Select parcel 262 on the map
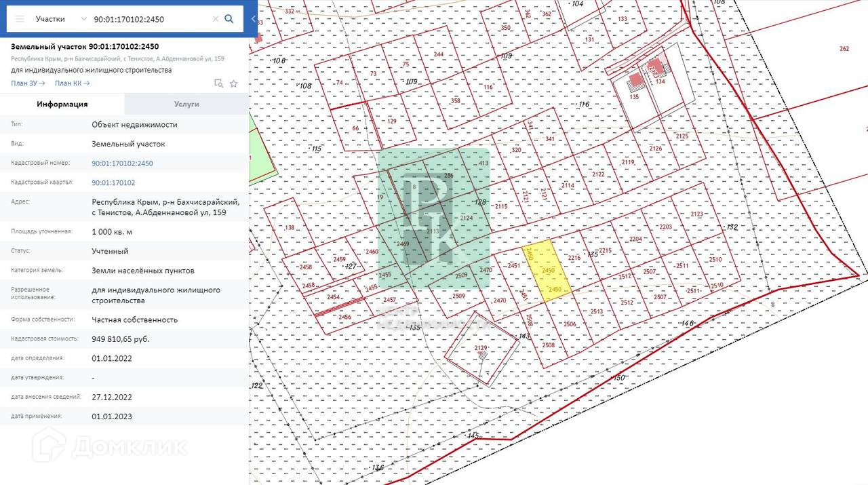This screenshot has height=485, width=868. point(844,49)
